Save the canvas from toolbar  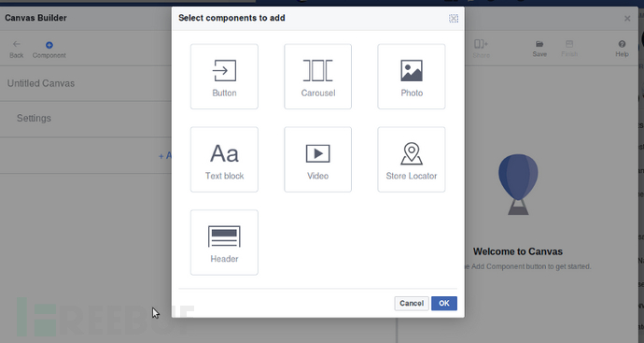point(539,49)
